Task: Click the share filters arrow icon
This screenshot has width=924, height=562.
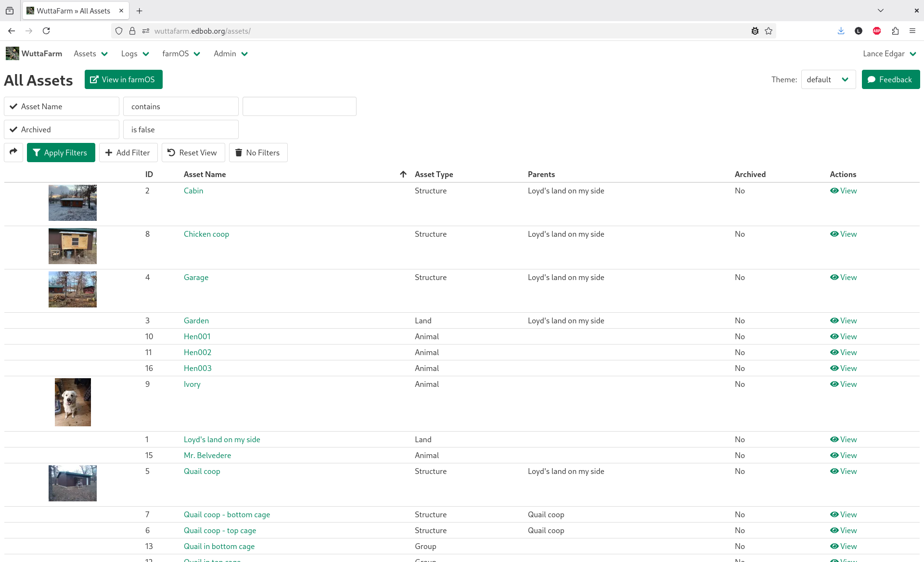Action: click(x=13, y=152)
